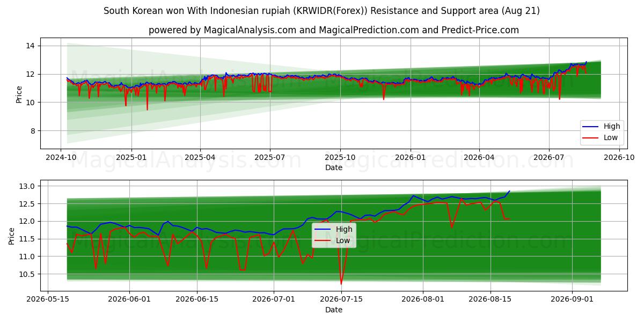Click the 12.0 price tick on lower chart
The height and width of the screenshot is (322, 644).
[28, 221]
